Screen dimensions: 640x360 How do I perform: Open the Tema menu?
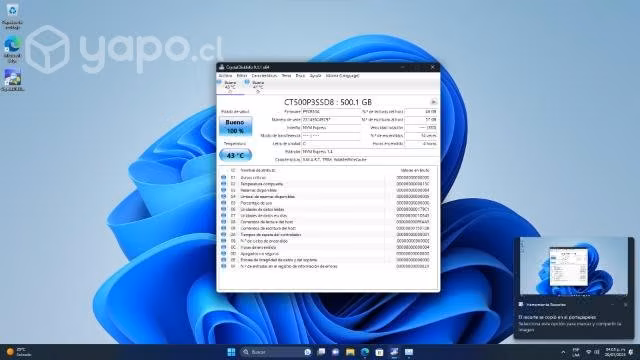click(x=287, y=76)
